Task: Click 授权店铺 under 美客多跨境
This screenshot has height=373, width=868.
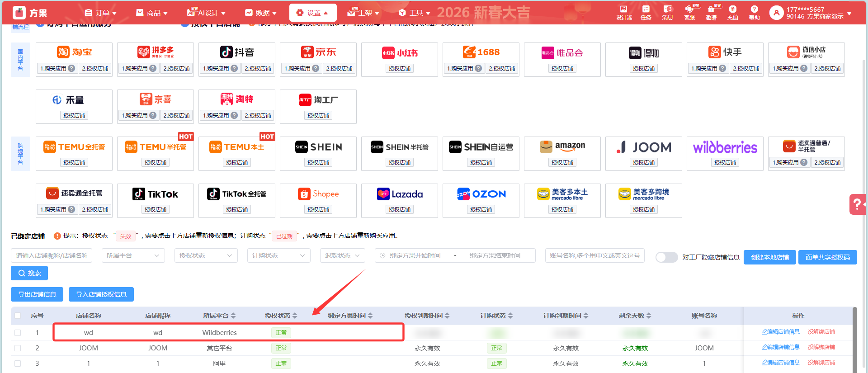Action: 644,209
